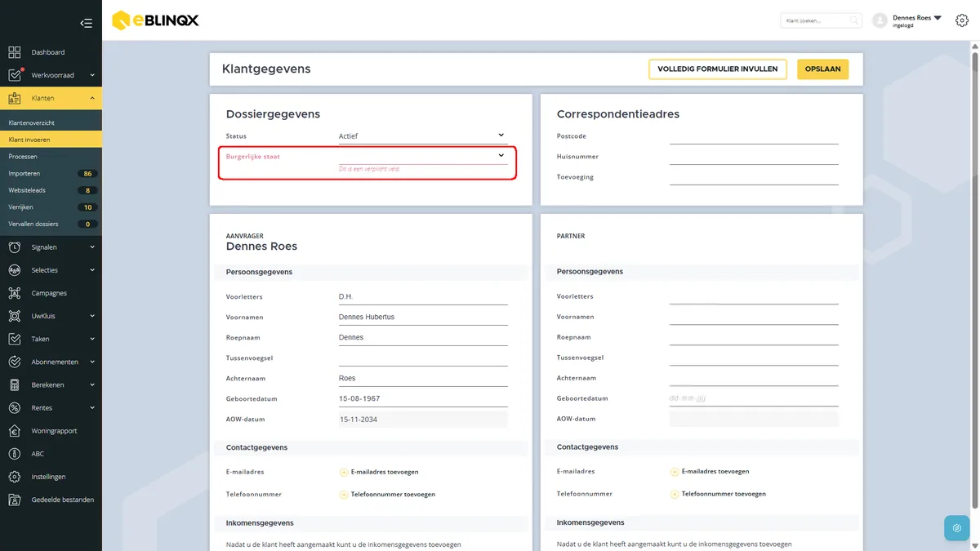Screen dimensions: 980x551
Task: Click the Klant zoeken search field
Action: (x=821, y=20)
